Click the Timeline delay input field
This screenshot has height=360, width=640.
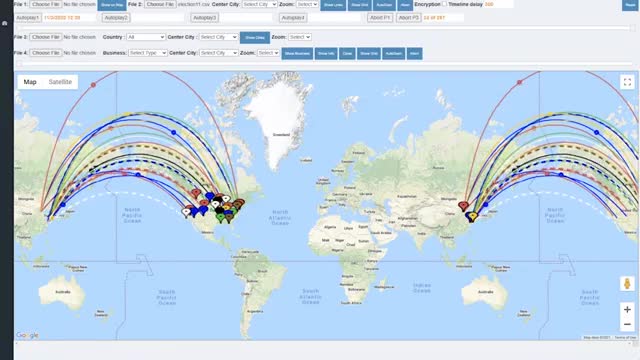pos(498,4)
